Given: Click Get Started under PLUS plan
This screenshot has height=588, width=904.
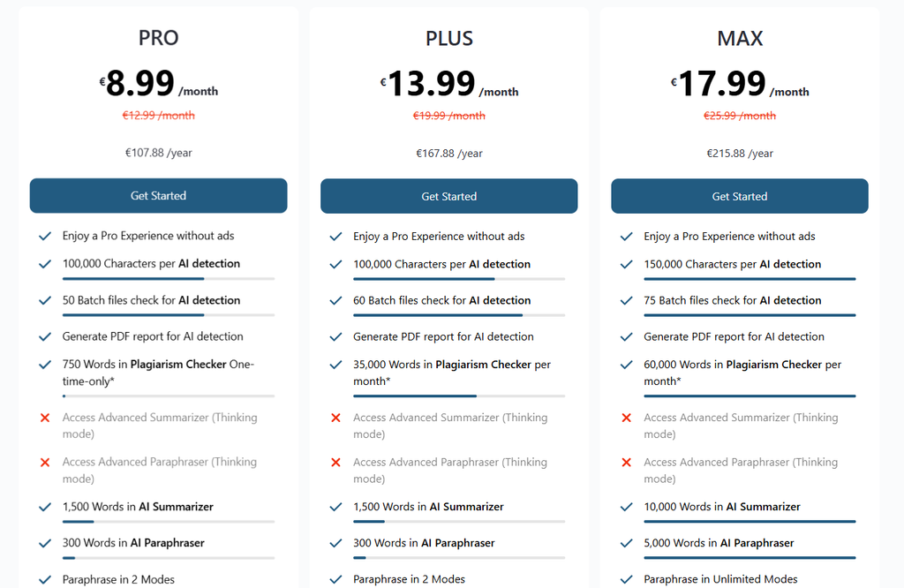Looking at the screenshot, I should click(x=449, y=196).
